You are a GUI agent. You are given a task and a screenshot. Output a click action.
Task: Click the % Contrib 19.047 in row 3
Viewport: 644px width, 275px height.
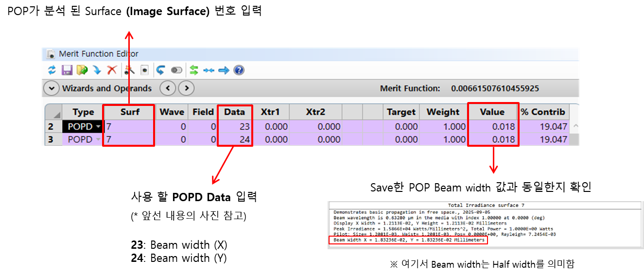click(543, 139)
